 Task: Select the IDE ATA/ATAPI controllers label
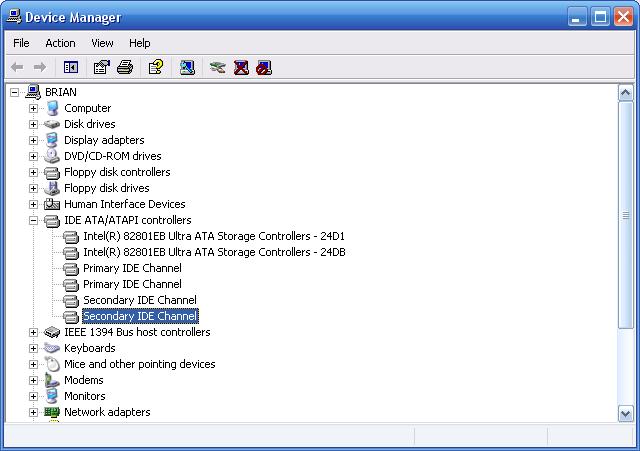128,220
